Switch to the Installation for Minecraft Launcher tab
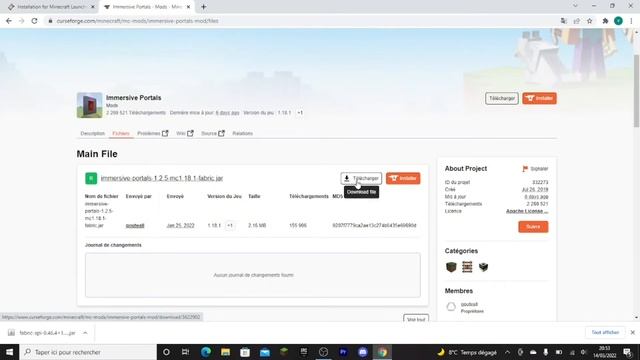The width and height of the screenshot is (640, 360). click(51, 7)
